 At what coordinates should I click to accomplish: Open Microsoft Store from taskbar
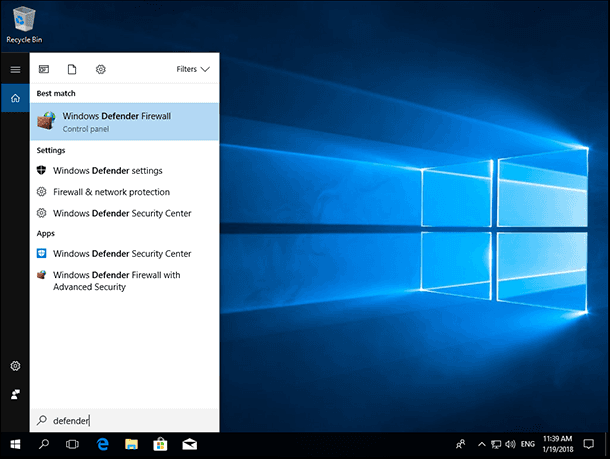(x=160, y=444)
